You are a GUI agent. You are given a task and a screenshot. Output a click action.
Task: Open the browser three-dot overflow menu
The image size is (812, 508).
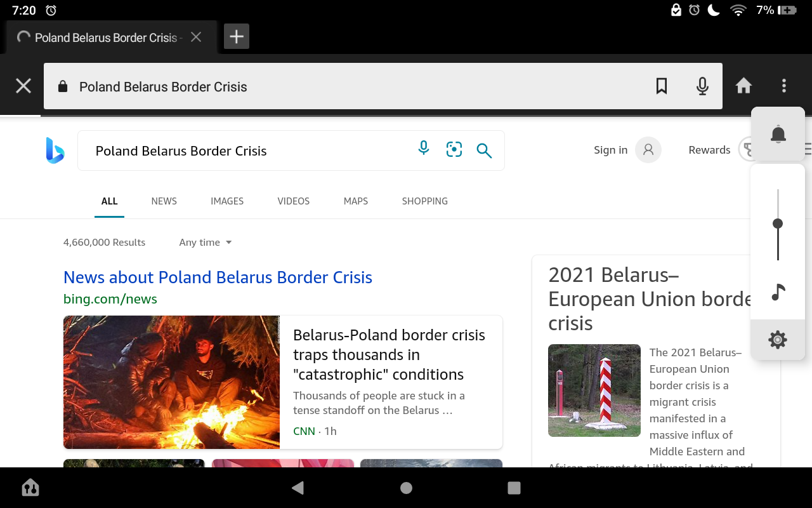[784, 86]
